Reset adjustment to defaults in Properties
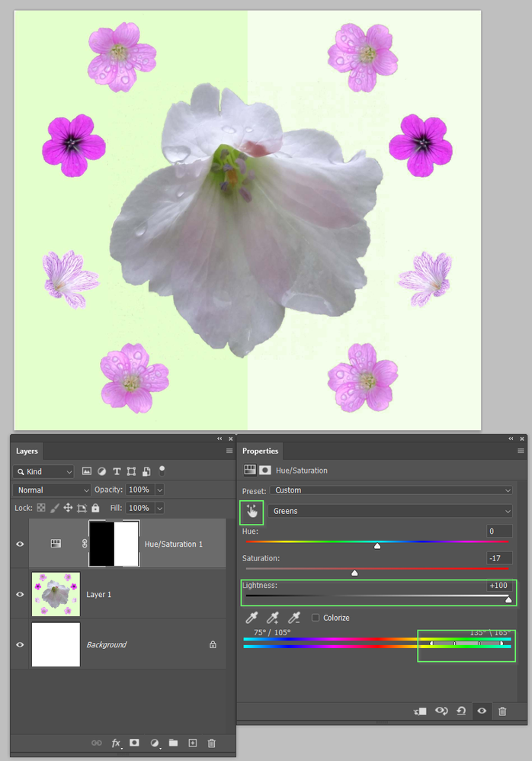Viewport: 532px width, 761px height. coord(461,711)
